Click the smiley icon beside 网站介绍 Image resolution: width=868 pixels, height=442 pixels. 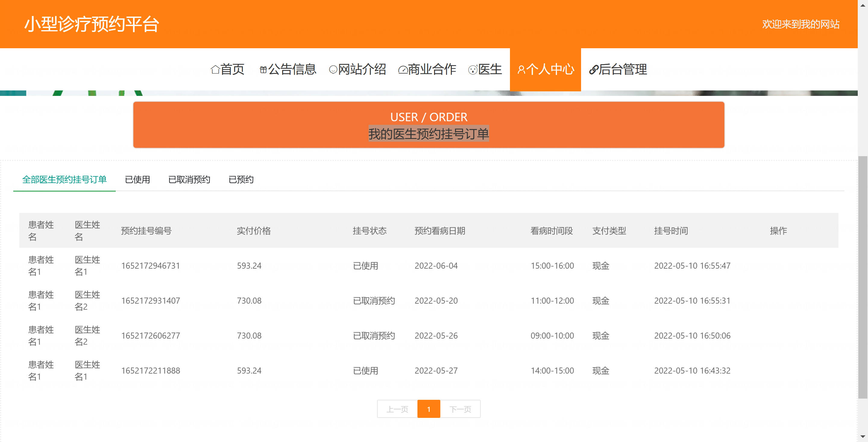coord(333,70)
